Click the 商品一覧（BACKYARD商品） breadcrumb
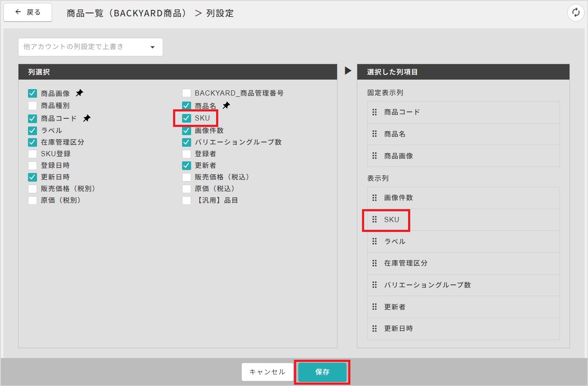The height and width of the screenshot is (386, 588). [128, 13]
